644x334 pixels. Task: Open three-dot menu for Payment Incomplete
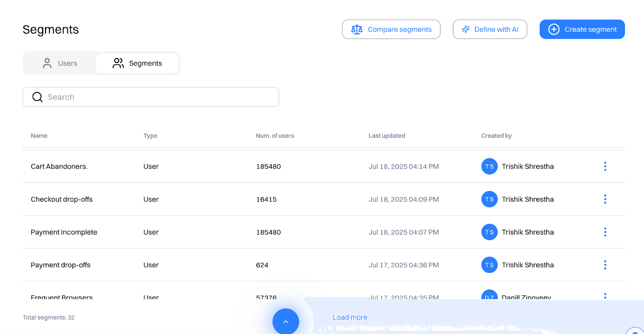[x=605, y=232]
